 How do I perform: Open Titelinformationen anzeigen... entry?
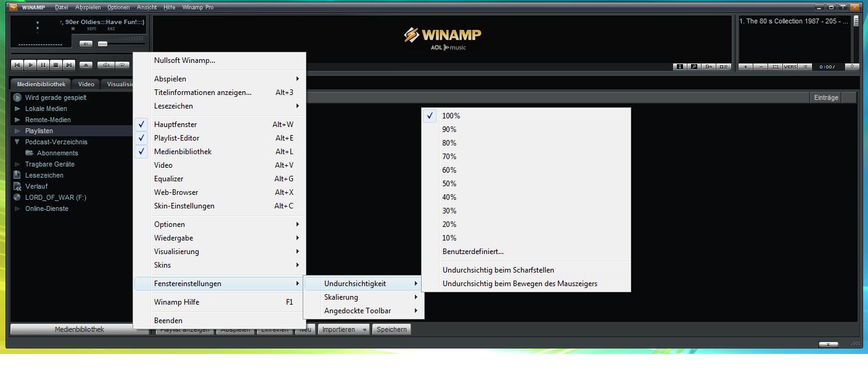pyautogui.click(x=219, y=92)
